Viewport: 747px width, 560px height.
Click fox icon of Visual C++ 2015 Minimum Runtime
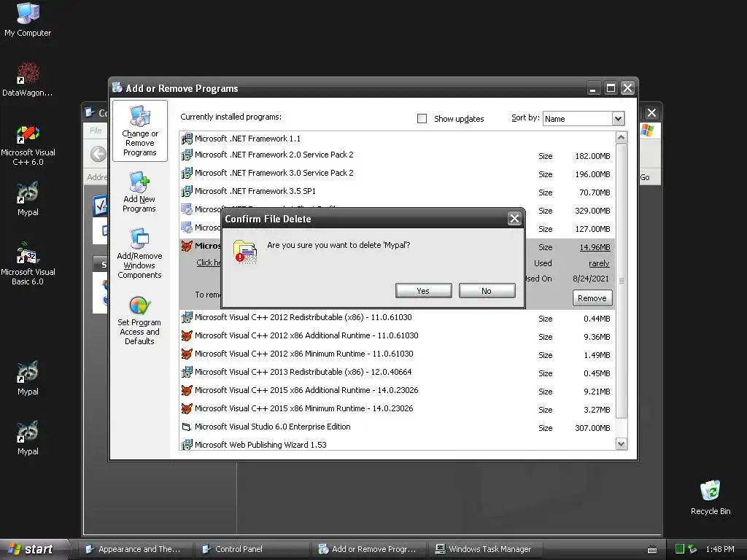(187, 408)
